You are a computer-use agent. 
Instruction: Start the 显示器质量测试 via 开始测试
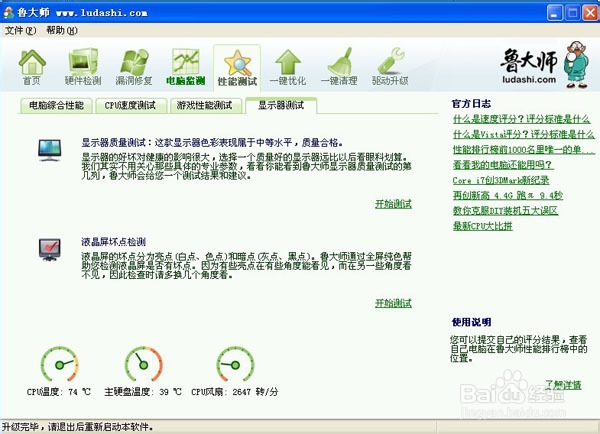point(393,204)
